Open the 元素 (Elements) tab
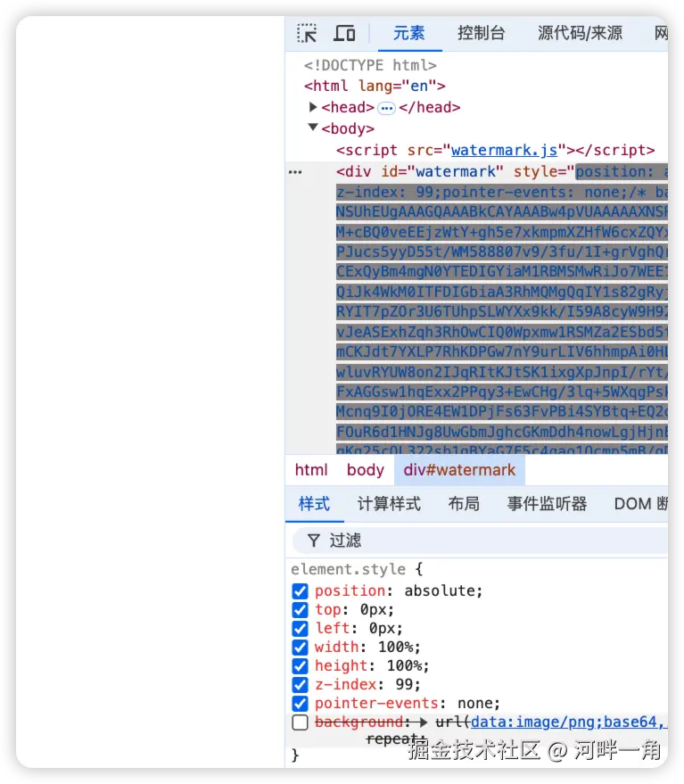Screen dimensions: 684x784 coord(409,34)
